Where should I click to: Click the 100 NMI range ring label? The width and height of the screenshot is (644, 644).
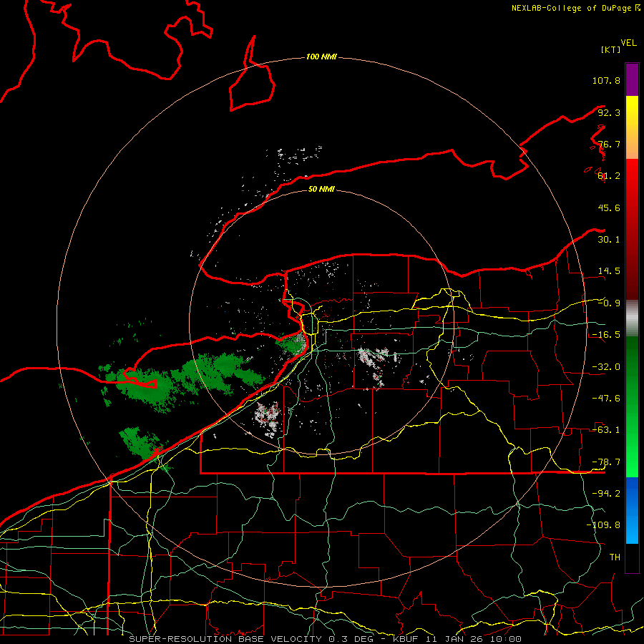pyautogui.click(x=321, y=57)
